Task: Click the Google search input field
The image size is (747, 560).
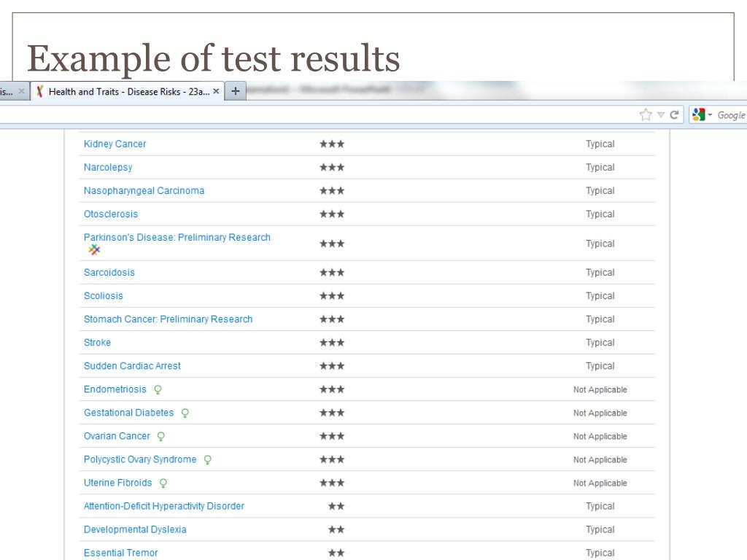Action: [x=731, y=115]
